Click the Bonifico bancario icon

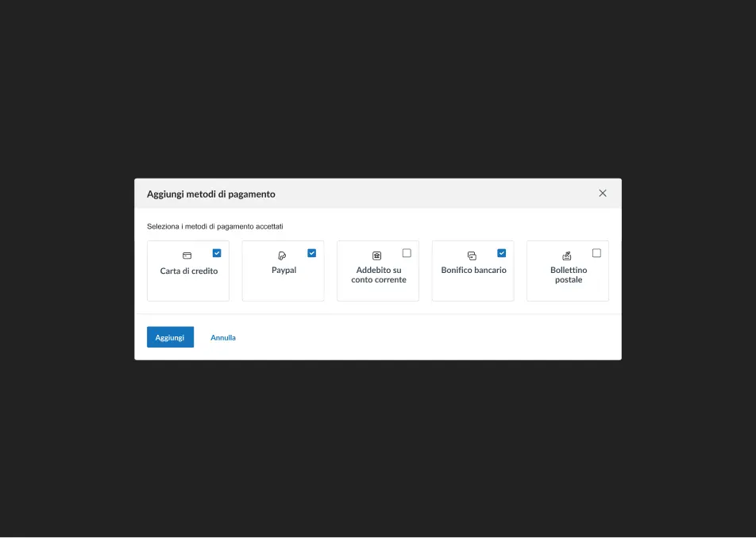point(472,256)
